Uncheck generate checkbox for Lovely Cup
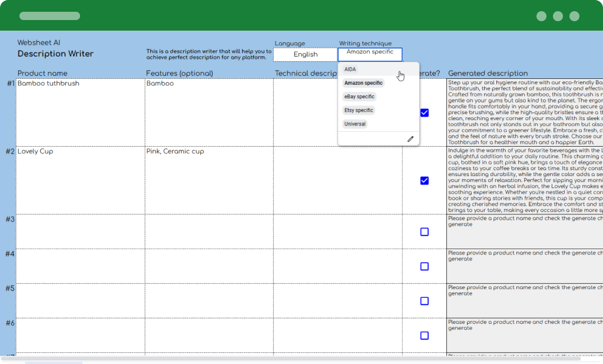This screenshot has height=364, width=603. [425, 181]
